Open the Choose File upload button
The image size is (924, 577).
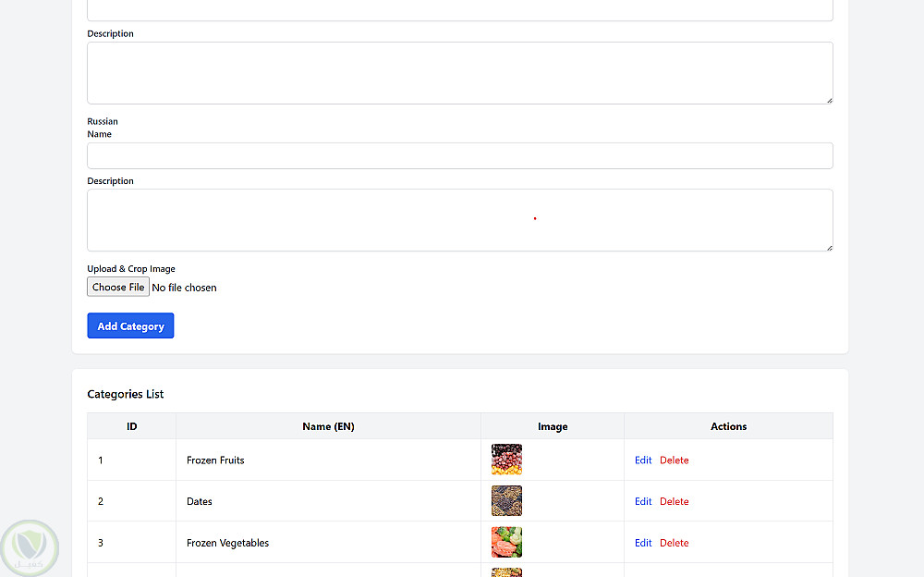[118, 288]
